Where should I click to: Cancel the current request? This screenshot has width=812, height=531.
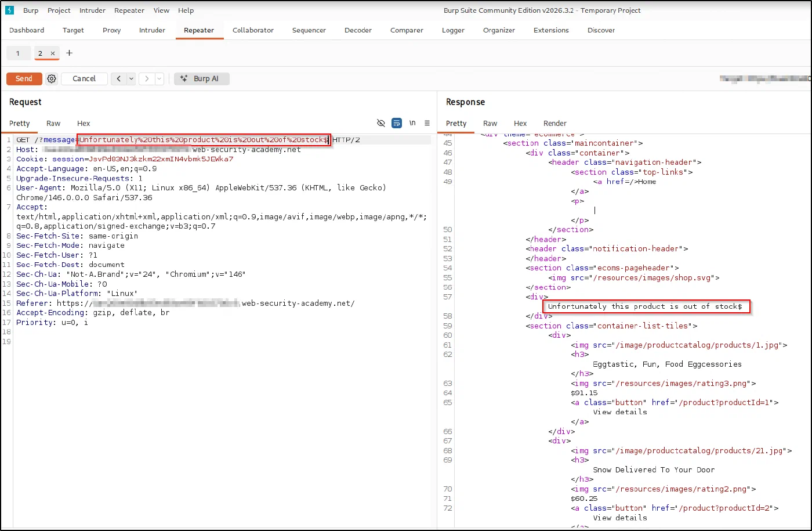[84, 79]
